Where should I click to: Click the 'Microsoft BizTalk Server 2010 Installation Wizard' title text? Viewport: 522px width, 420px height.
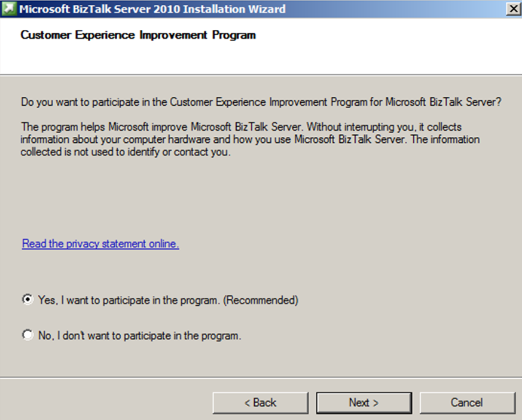coord(152,9)
